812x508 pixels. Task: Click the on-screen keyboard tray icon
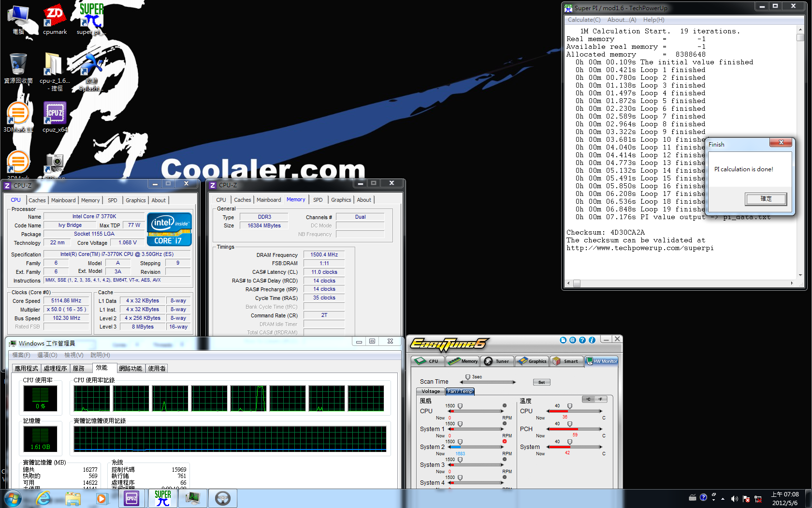[692, 497]
